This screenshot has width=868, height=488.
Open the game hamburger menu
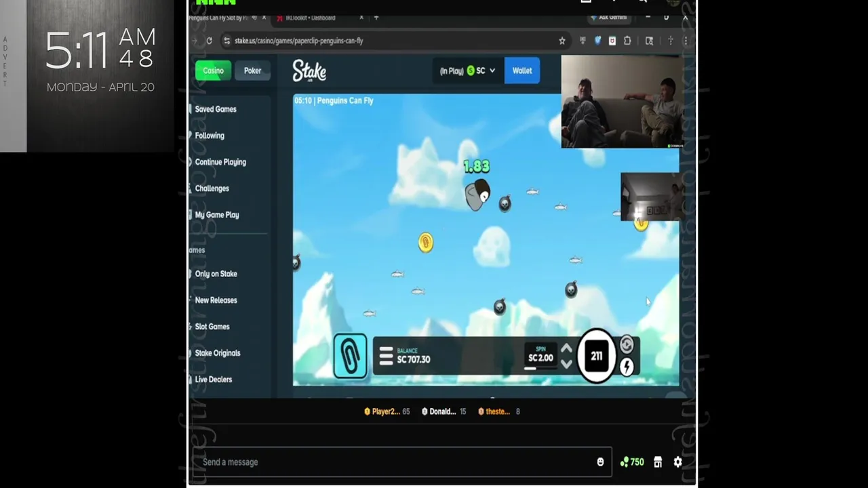click(386, 356)
